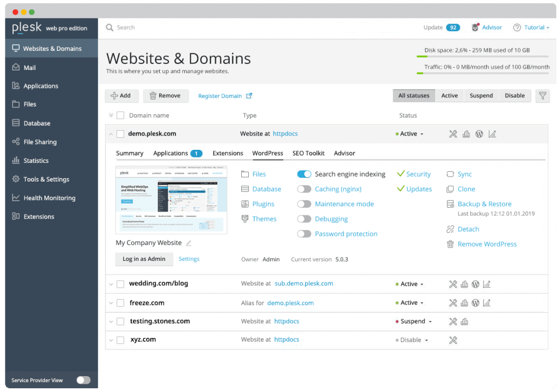Image resolution: width=560 pixels, height=392 pixels.
Task: Click graph report icon in demo.plesk.com row
Action: click(x=492, y=134)
